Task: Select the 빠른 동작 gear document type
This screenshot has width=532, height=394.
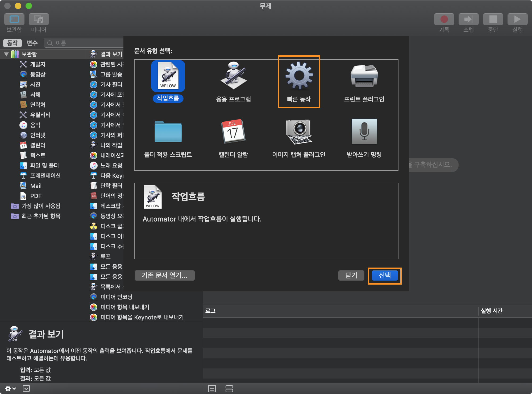Action: click(x=299, y=76)
